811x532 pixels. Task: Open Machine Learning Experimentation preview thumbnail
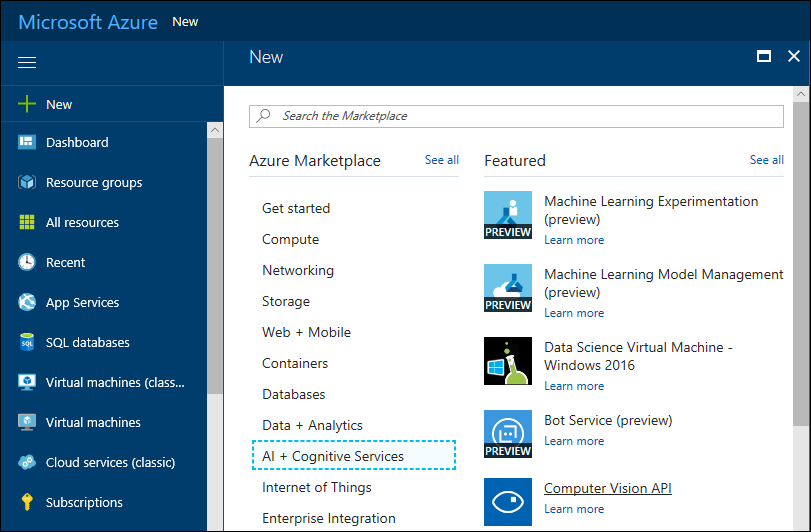click(x=508, y=215)
